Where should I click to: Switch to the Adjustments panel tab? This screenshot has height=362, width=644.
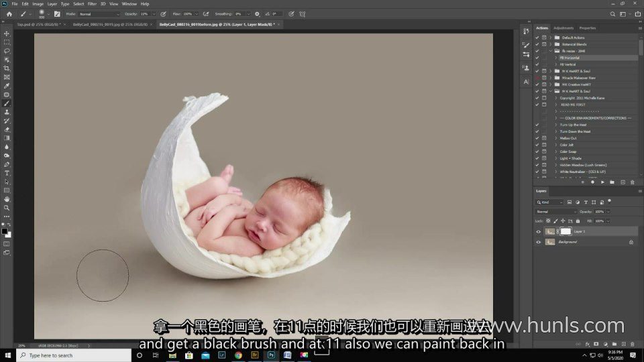click(563, 27)
